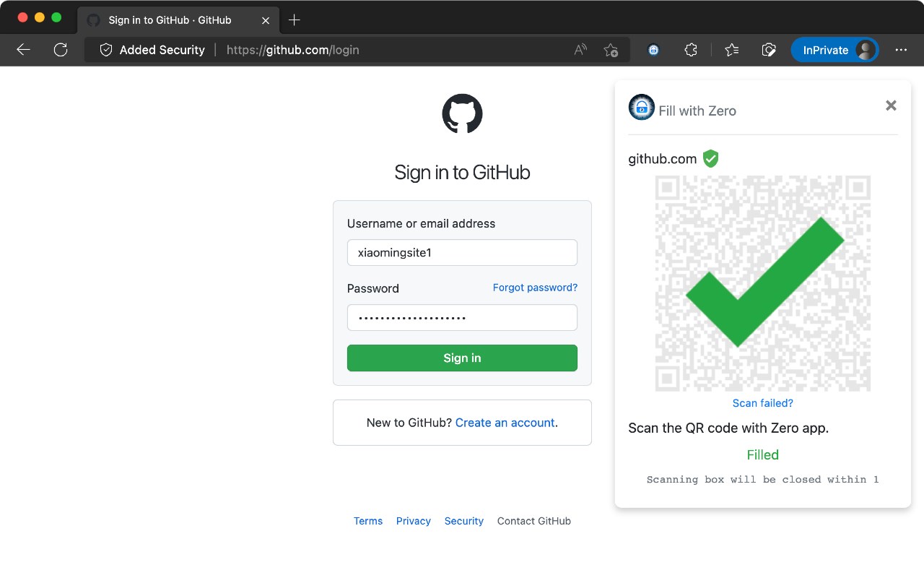Go back with the browser back arrow
Screen dimensions: 924x578
pos(23,50)
